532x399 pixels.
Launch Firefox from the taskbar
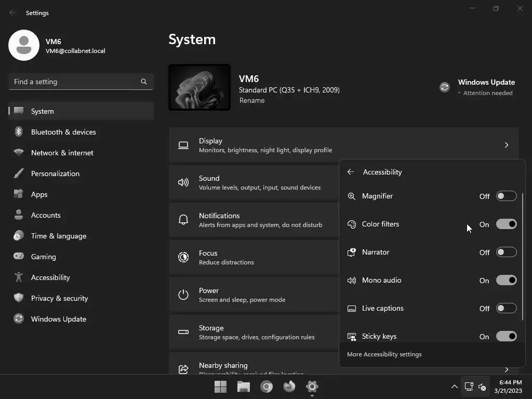pyautogui.click(x=289, y=387)
